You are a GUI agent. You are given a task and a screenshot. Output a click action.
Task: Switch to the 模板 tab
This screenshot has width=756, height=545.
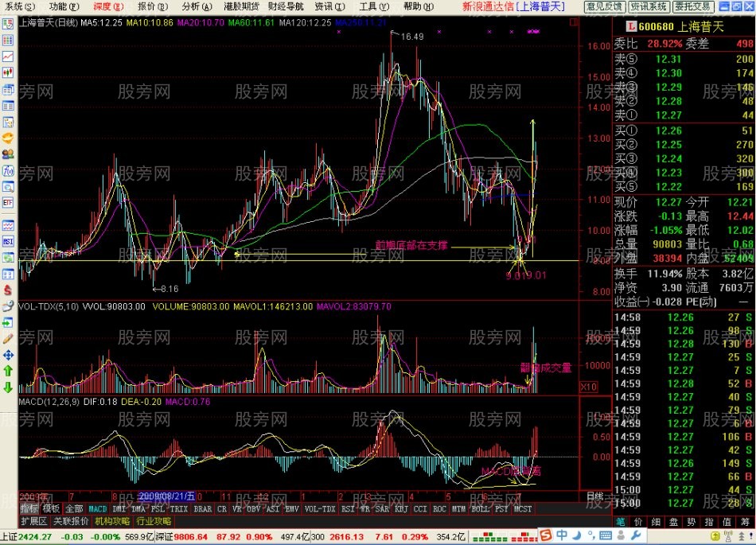pyautogui.click(x=51, y=509)
